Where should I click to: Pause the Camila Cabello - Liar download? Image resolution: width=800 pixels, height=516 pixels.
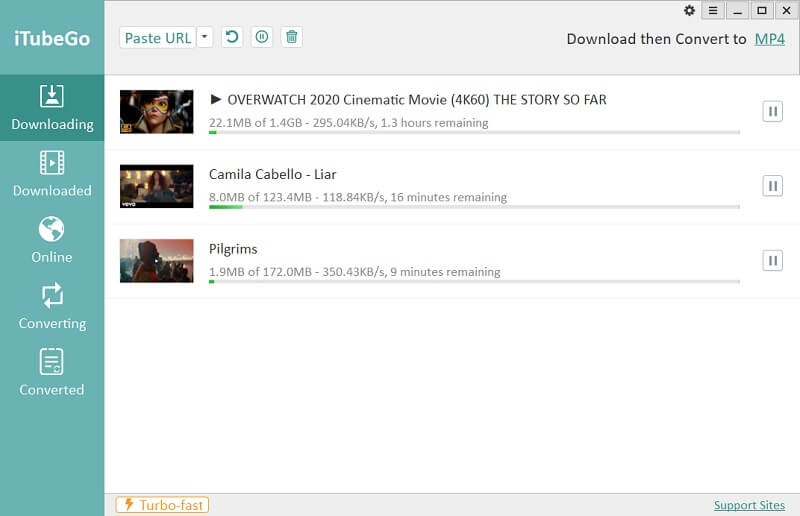tap(772, 186)
